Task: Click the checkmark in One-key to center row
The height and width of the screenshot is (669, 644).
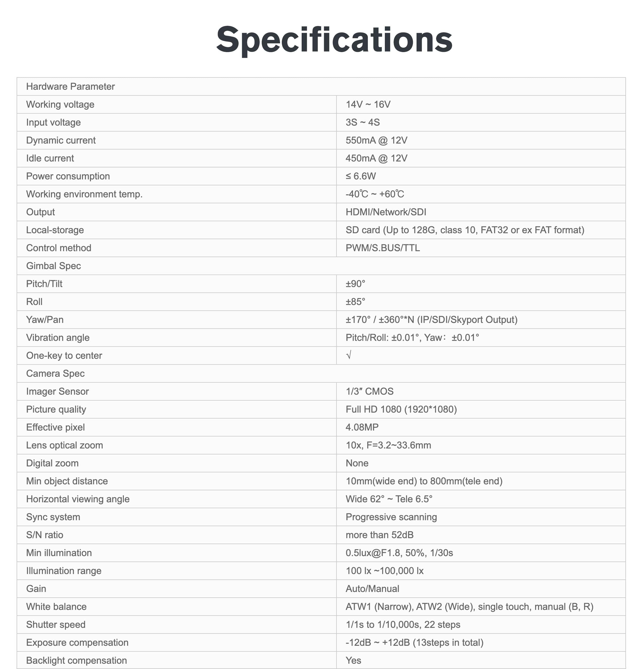Action: click(349, 355)
